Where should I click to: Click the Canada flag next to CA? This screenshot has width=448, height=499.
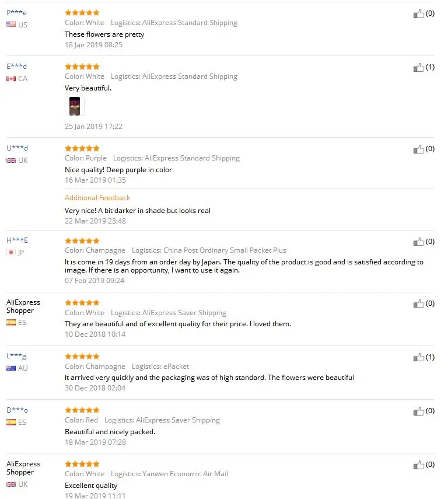point(11,79)
